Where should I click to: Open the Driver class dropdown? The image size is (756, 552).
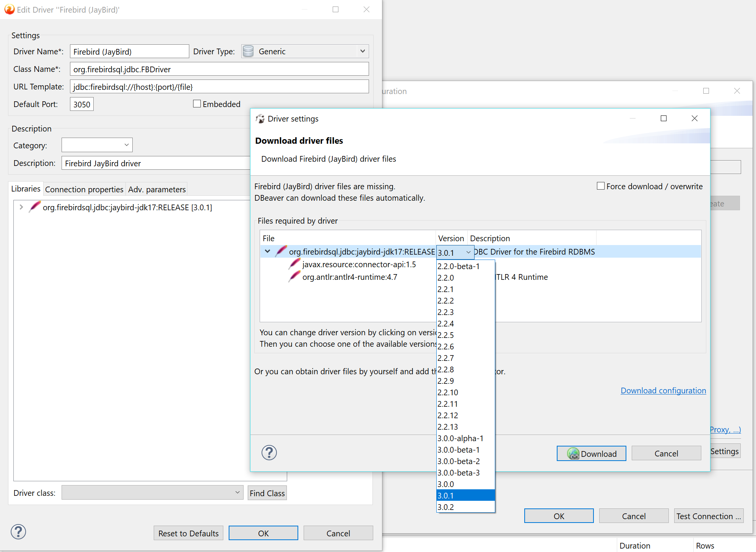click(x=237, y=492)
